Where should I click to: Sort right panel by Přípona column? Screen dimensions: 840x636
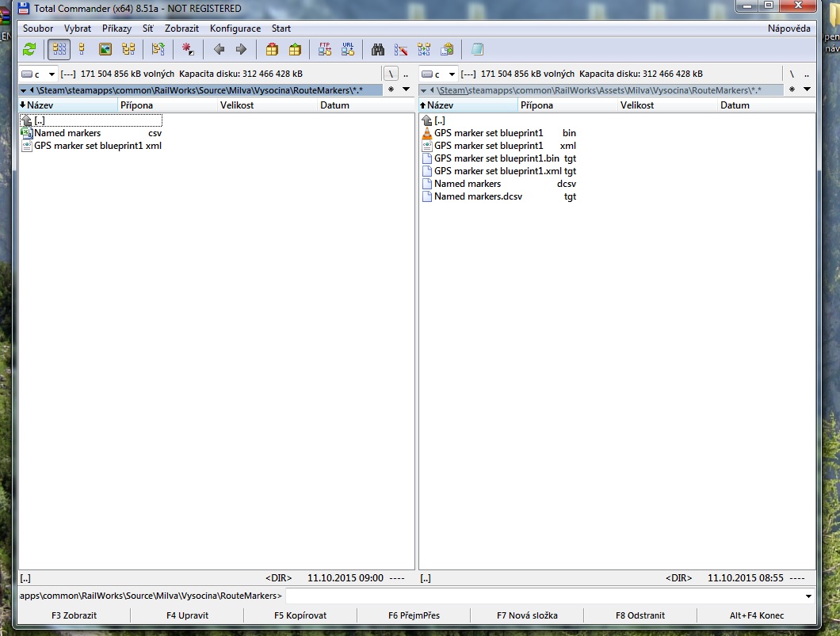[x=568, y=105]
